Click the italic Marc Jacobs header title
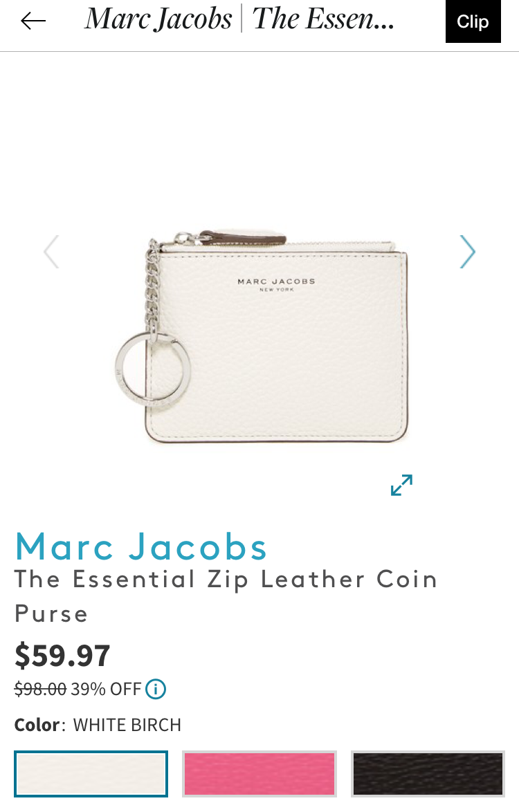 click(158, 19)
